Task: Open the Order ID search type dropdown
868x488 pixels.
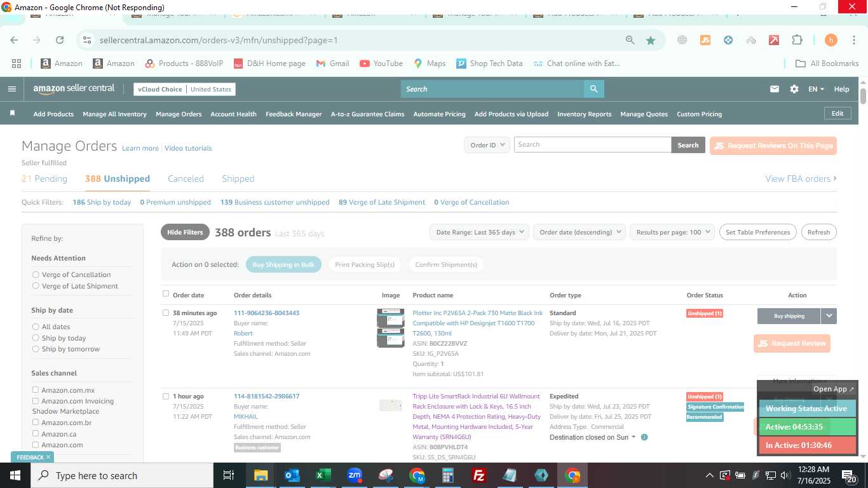Action: 487,145
